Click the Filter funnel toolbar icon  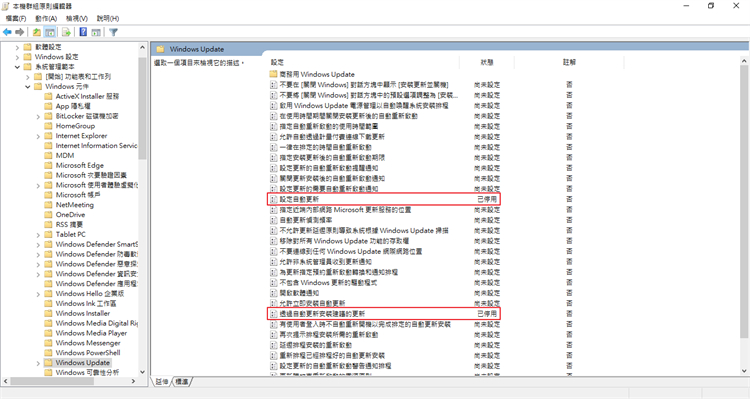coord(113,32)
